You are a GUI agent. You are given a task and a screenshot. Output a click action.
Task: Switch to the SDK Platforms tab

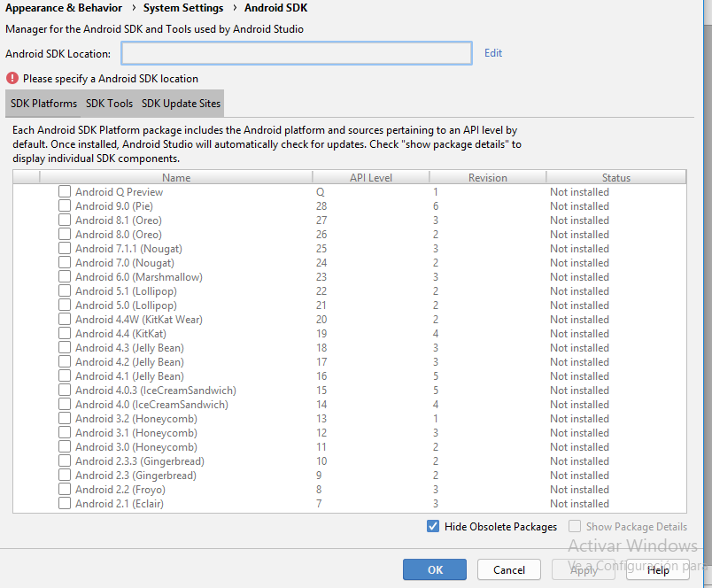(44, 104)
